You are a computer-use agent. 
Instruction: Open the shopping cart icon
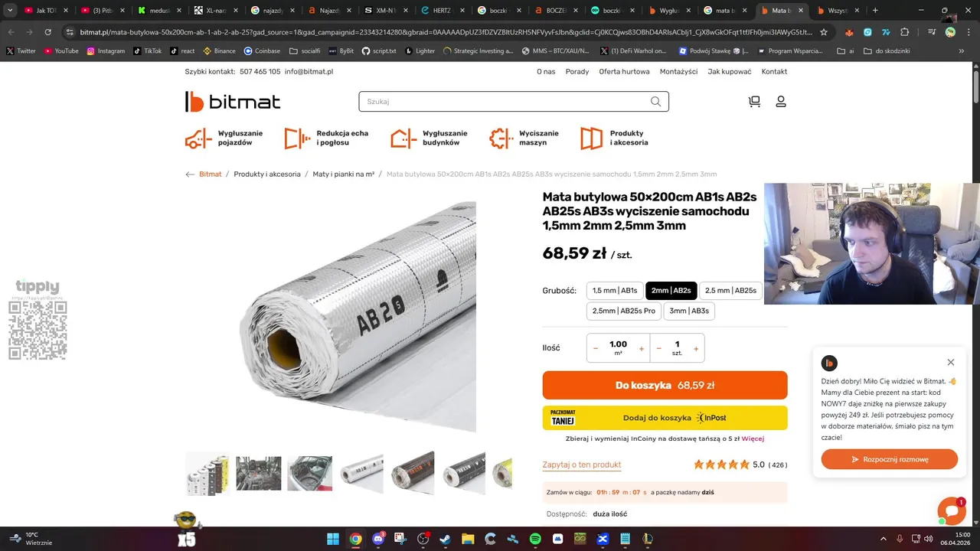tap(754, 102)
